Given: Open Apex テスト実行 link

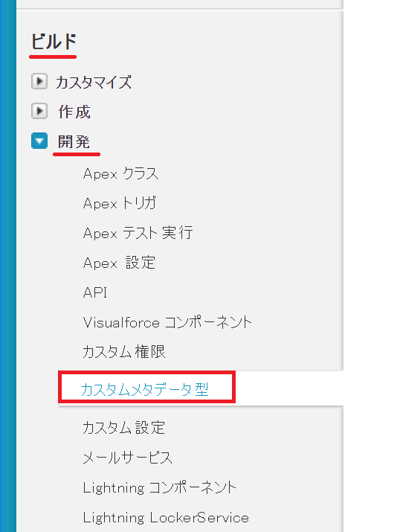Looking at the screenshot, I should (138, 233).
